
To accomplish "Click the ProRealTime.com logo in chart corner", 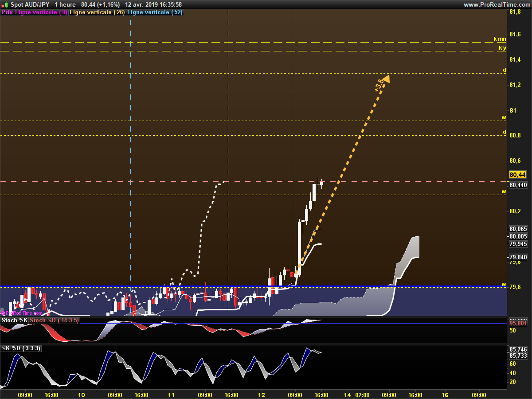I will (22, 313).
